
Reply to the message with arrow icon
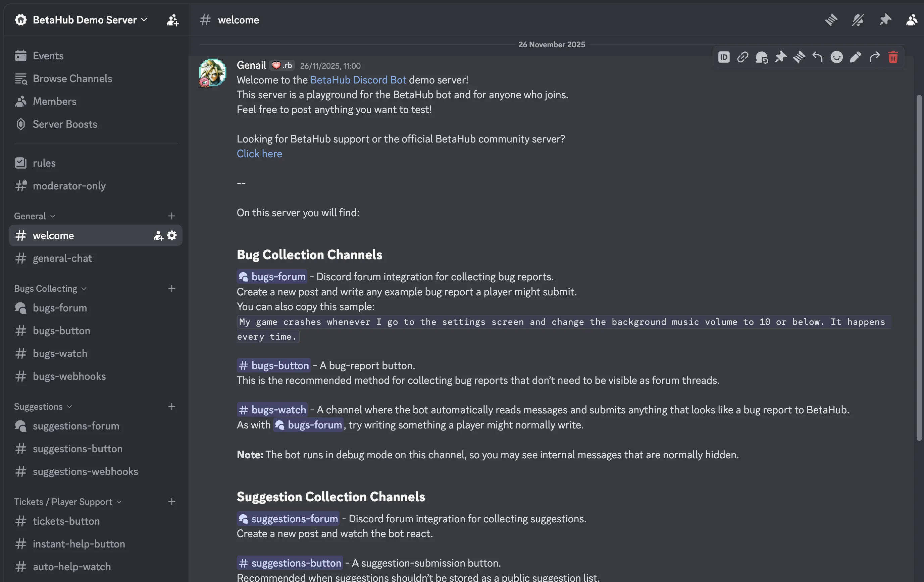tap(818, 57)
